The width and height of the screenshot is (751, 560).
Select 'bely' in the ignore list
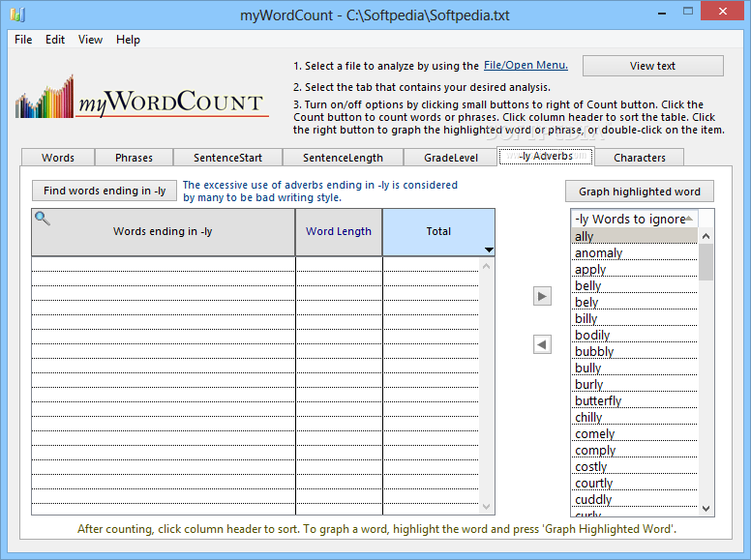634,302
